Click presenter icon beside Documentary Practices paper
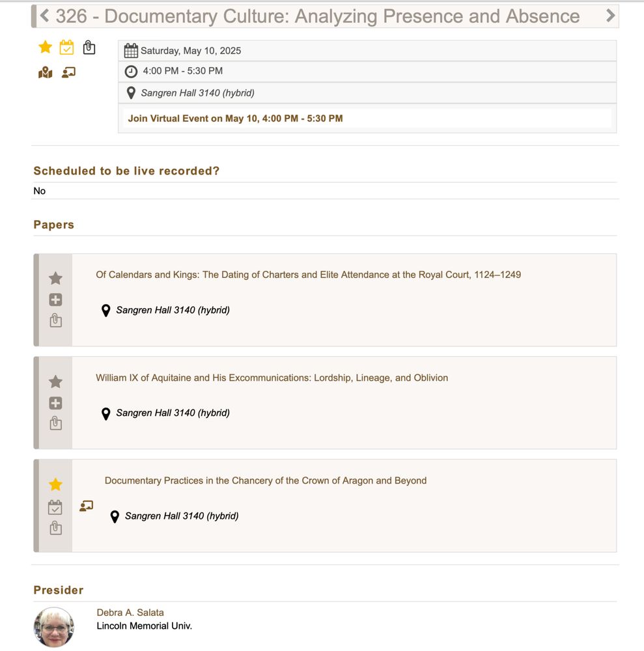The height and width of the screenshot is (651, 644). (x=87, y=506)
